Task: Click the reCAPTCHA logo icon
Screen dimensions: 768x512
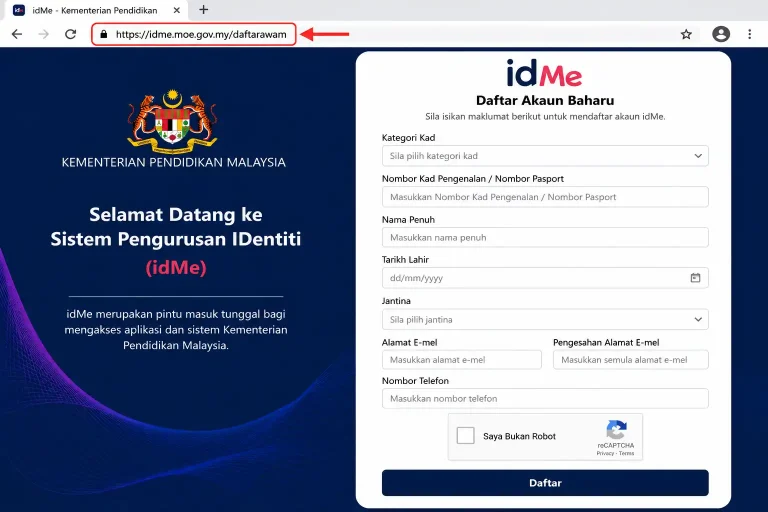Action: (616, 430)
